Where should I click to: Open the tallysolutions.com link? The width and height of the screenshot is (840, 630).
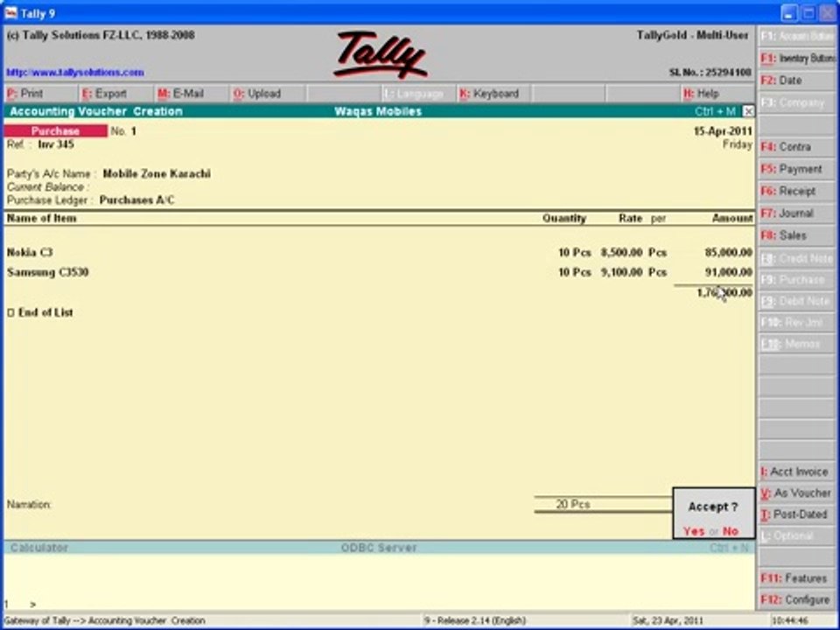pos(75,73)
